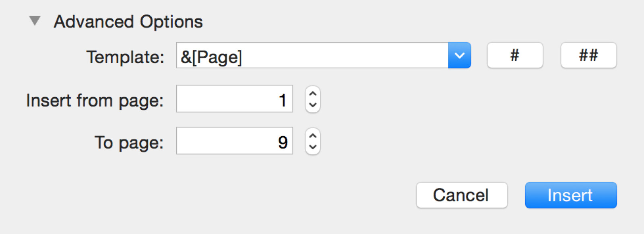Increment the To page value
The height and width of the screenshot is (234, 644).
(x=312, y=135)
